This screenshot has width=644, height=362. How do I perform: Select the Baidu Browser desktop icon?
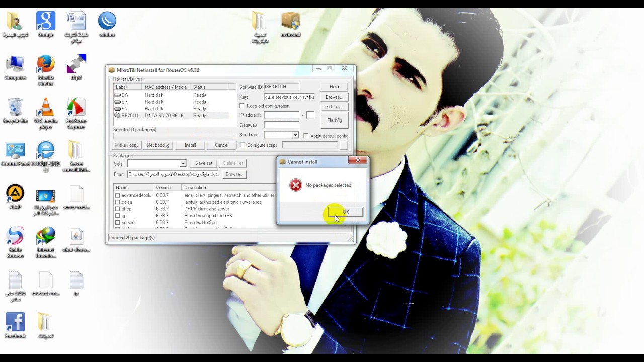point(15,243)
